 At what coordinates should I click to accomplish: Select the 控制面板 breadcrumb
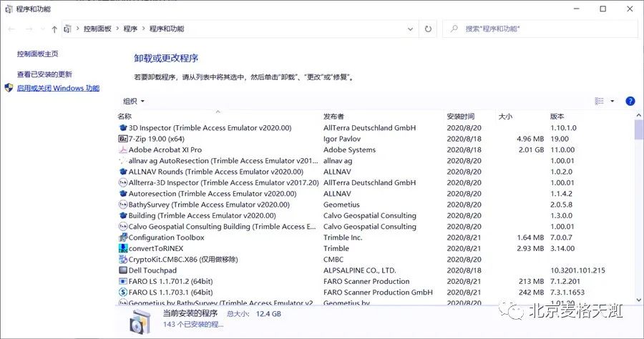point(97,29)
